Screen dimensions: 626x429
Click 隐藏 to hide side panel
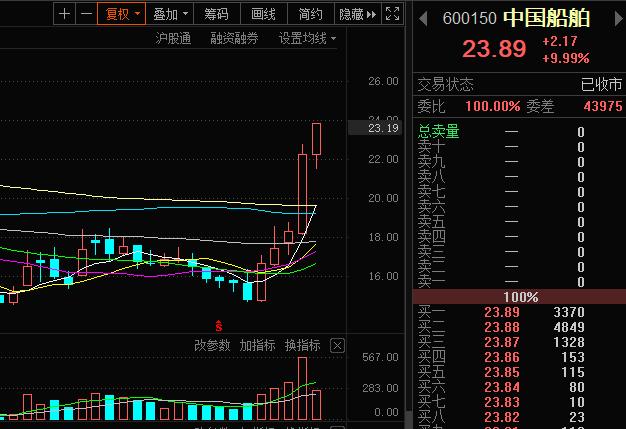tap(357, 14)
